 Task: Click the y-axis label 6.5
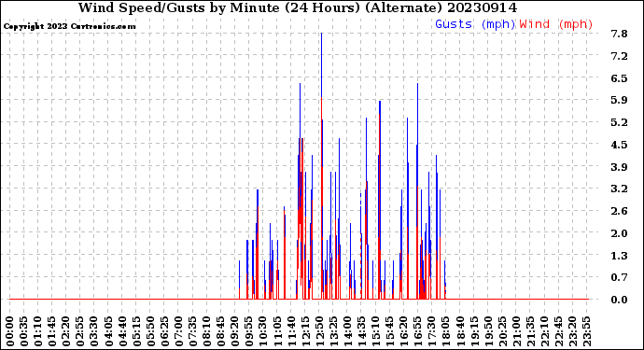[619, 78]
